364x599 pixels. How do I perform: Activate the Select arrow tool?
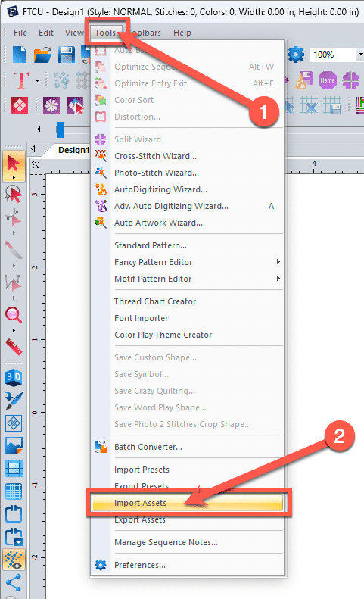click(x=14, y=164)
